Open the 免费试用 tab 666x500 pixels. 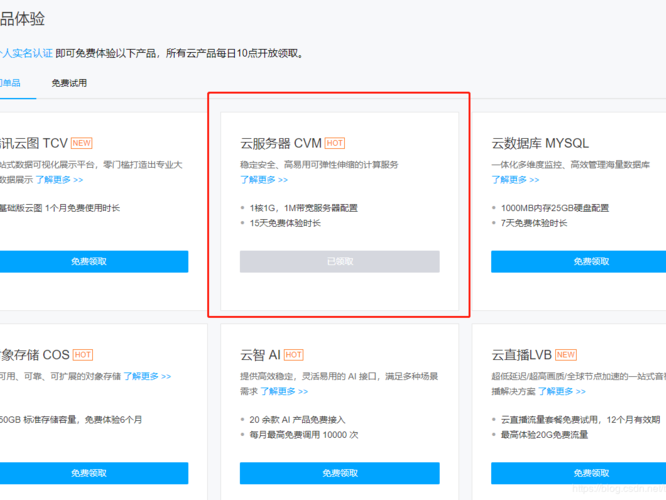point(69,83)
